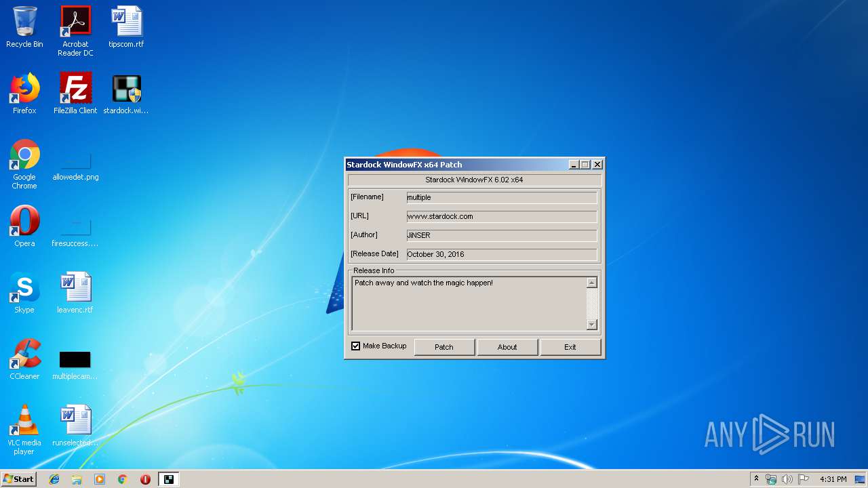Click the Release Info scroll up arrow
The image size is (868, 488).
[x=591, y=283]
